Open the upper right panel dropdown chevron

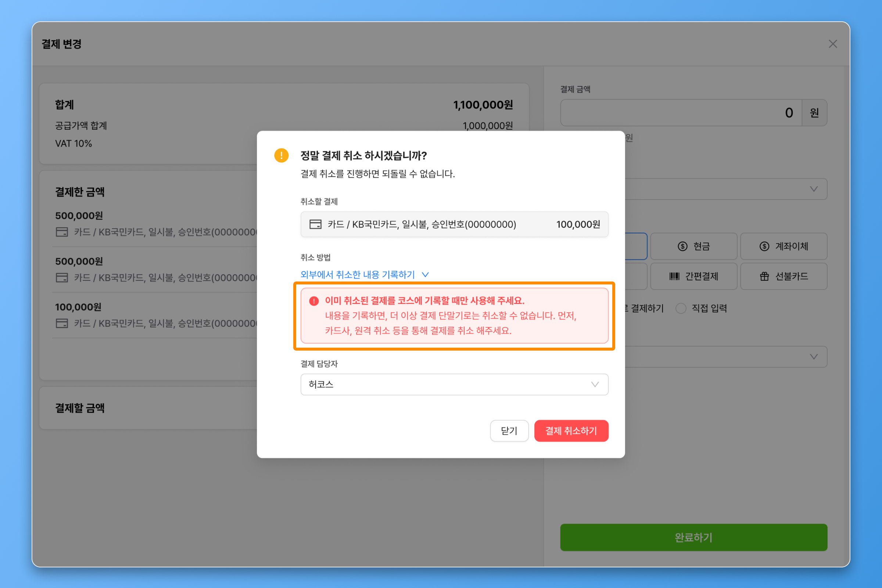(813, 189)
